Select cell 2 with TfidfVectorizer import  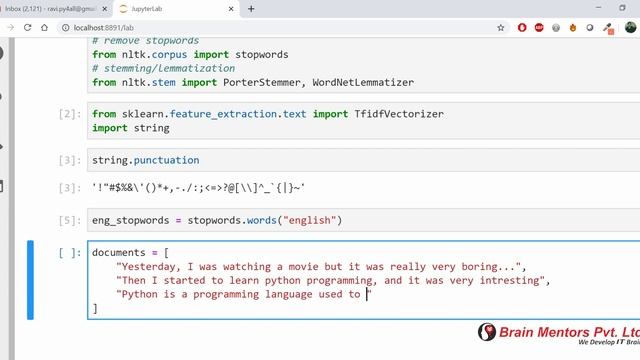pos(363,121)
